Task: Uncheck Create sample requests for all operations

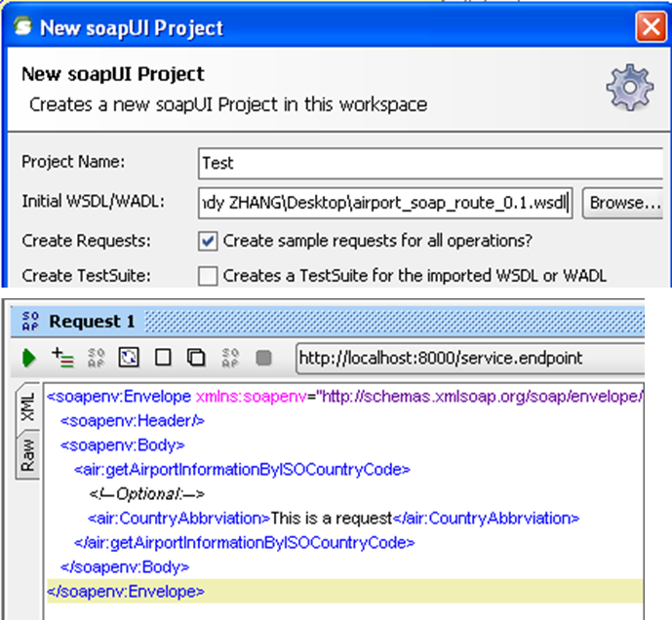Action: (207, 240)
